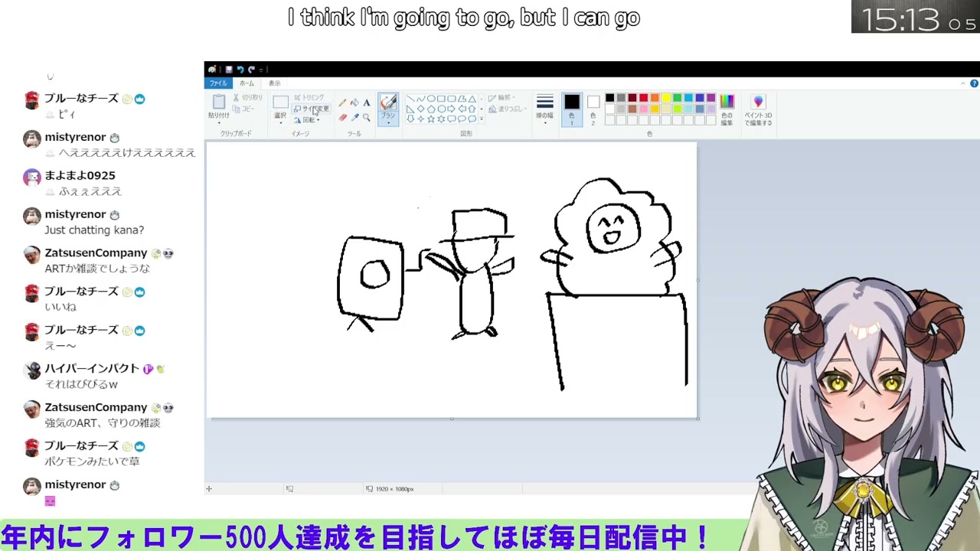This screenshot has height=551, width=980.
Task: Activate the 色 1 foreground color box
Action: pyautogui.click(x=572, y=109)
